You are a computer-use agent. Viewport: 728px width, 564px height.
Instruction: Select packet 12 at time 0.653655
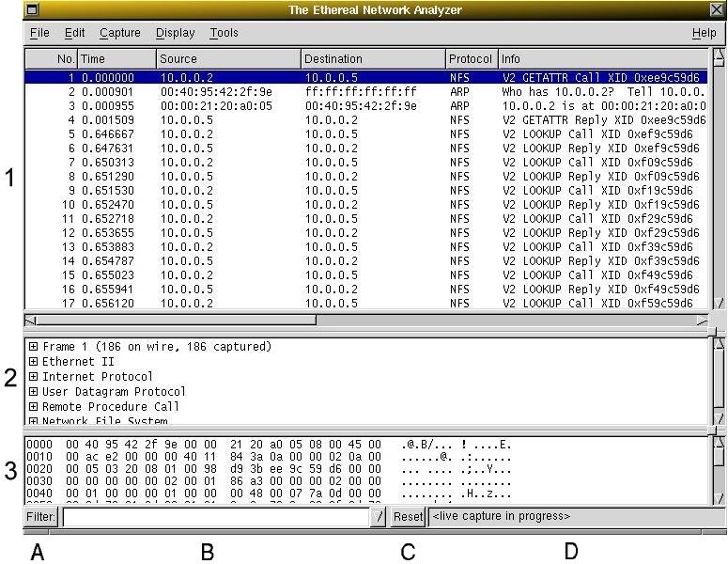coord(365,232)
